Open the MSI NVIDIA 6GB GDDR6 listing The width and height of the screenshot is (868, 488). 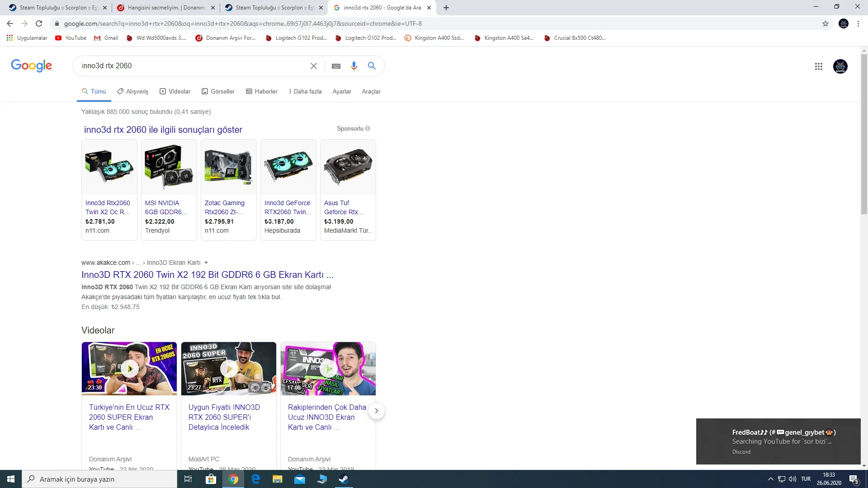pyautogui.click(x=169, y=190)
